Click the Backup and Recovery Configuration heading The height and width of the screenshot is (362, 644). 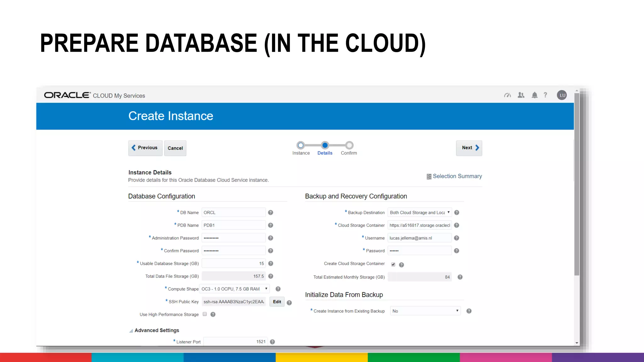pos(356,196)
